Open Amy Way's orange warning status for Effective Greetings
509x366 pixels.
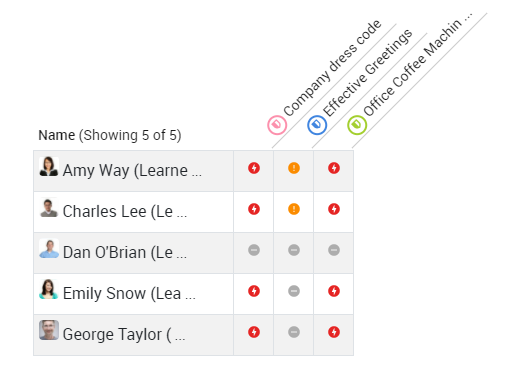tap(294, 168)
